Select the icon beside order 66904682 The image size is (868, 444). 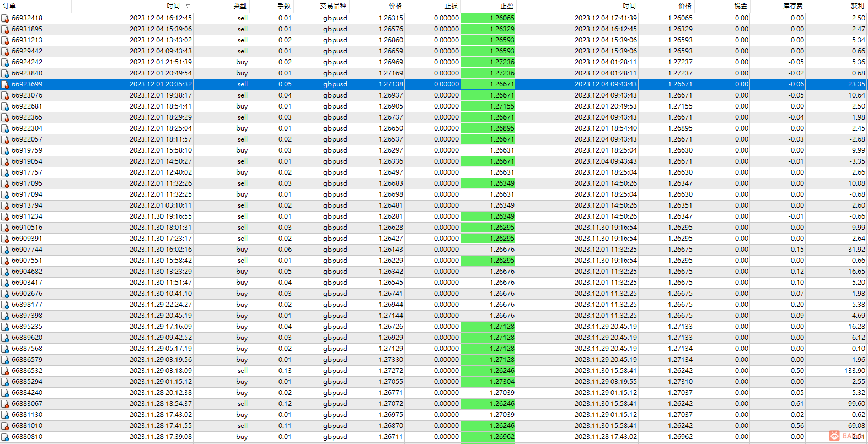[5, 272]
